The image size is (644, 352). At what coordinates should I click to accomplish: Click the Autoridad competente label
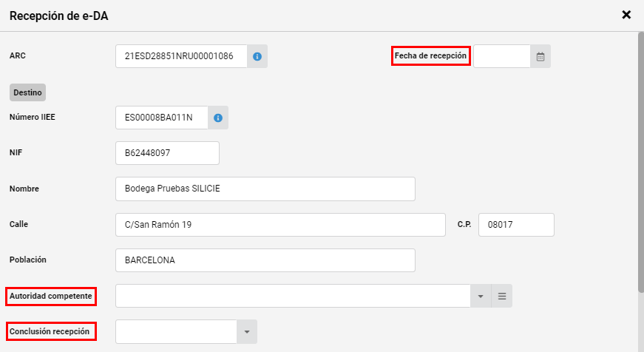[x=50, y=296]
